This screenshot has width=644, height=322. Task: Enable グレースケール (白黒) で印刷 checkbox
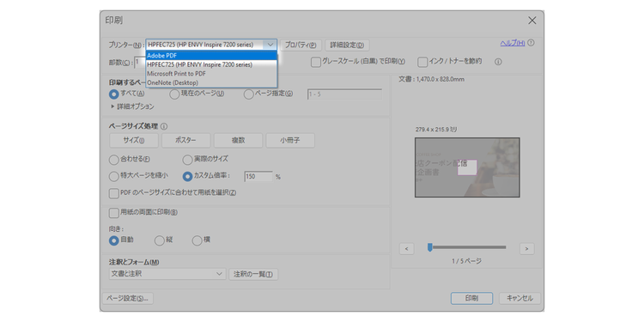(315, 62)
